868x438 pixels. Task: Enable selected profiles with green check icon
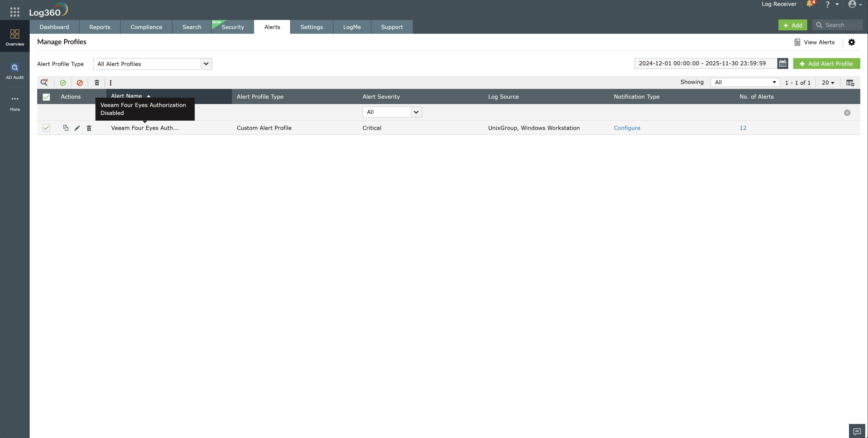[63, 82]
